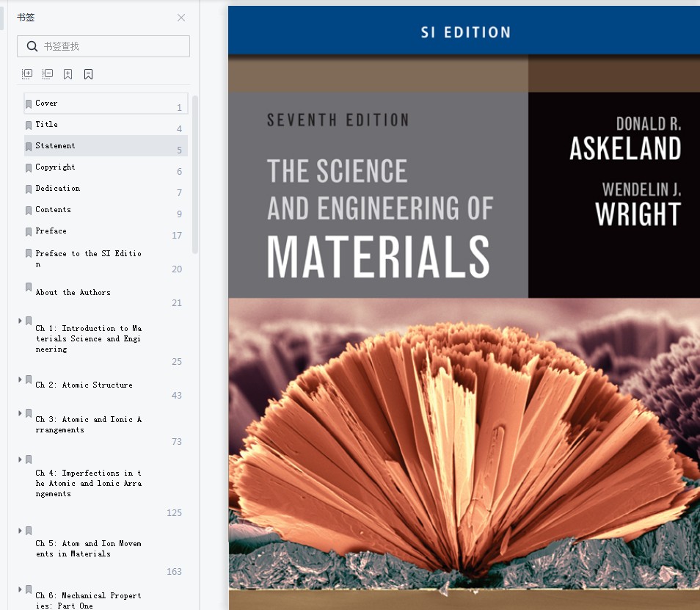The image size is (700, 610).
Task: Click the bookmark flag icon beside Copyright
Action: (x=29, y=167)
